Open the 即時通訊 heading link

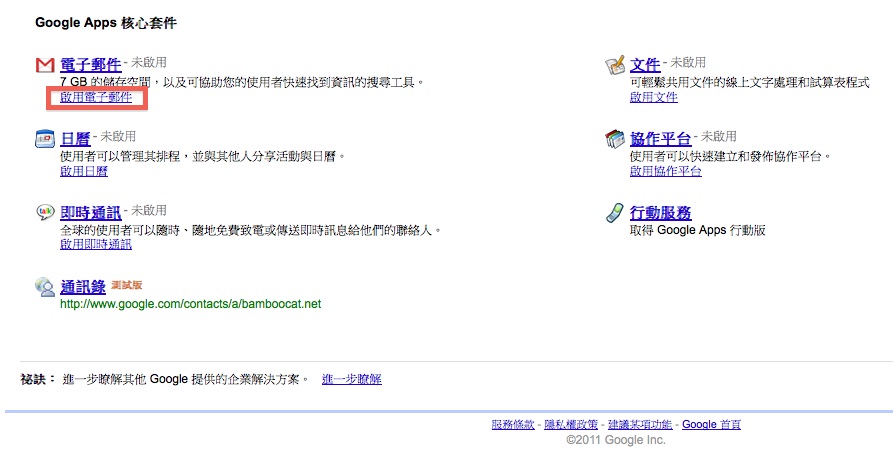(x=91, y=213)
